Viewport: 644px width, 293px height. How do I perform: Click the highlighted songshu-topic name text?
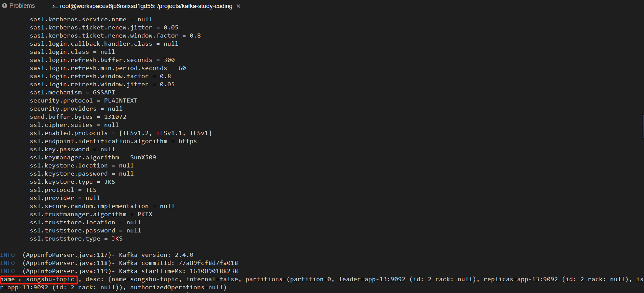(x=39, y=279)
